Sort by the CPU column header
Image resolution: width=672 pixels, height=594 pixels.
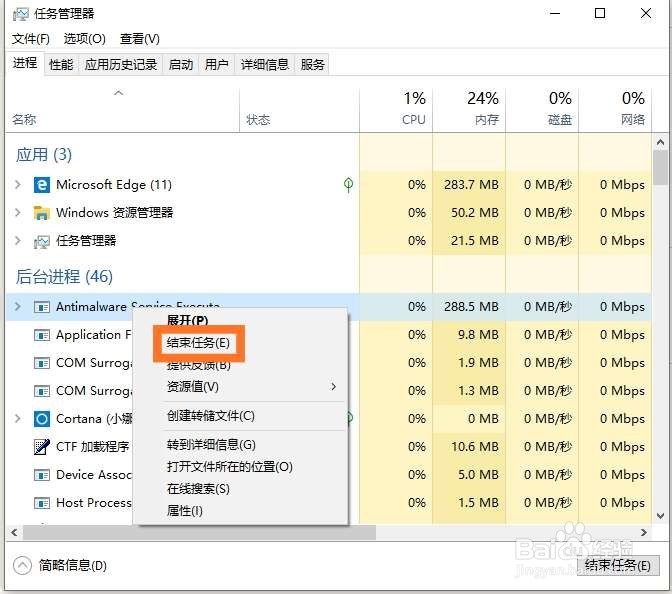(x=396, y=110)
